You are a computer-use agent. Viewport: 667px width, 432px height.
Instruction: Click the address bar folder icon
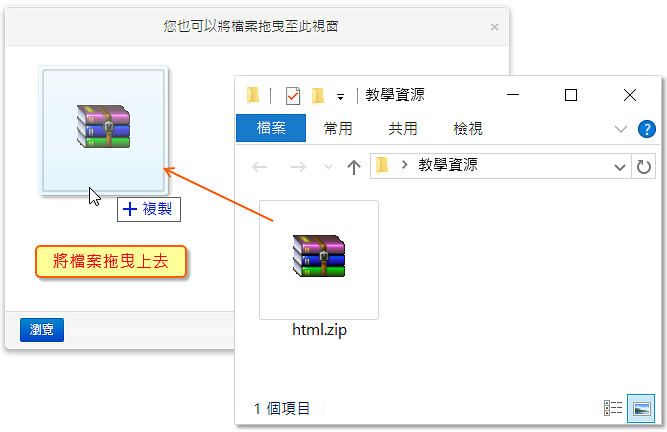point(382,165)
